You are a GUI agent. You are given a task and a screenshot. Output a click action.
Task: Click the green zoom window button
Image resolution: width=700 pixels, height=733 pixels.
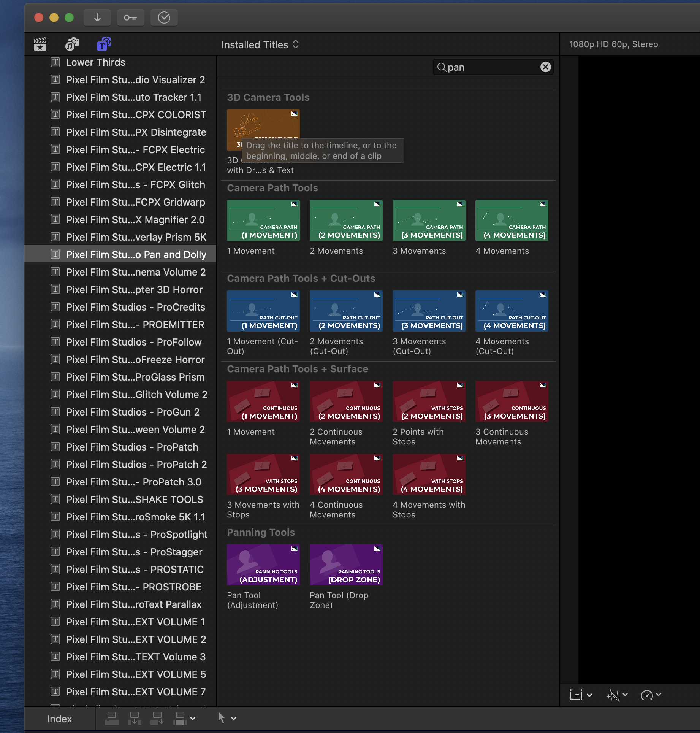point(69,17)
